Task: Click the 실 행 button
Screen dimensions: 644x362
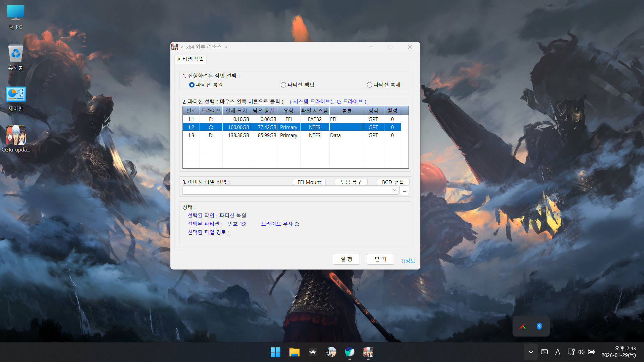Action: (x=346, y=259)
